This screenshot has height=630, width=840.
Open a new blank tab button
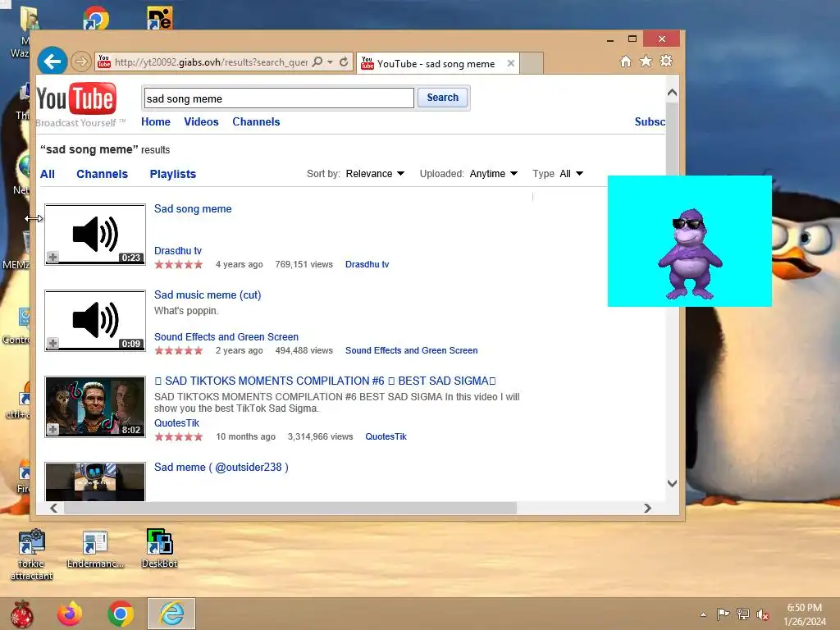[532, 63]
